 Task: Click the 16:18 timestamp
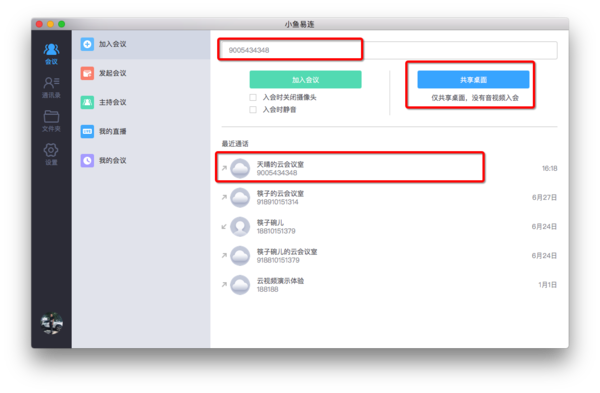549,168
